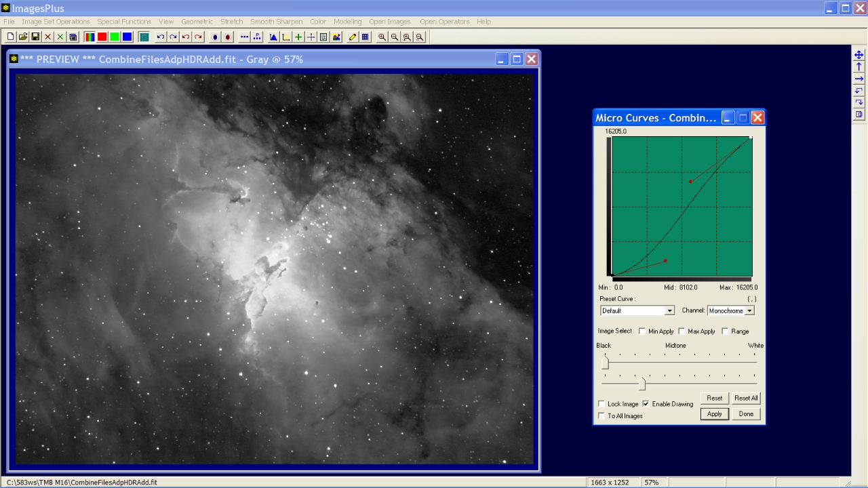Click the New file toolbar icon

(x=10, y=37)
